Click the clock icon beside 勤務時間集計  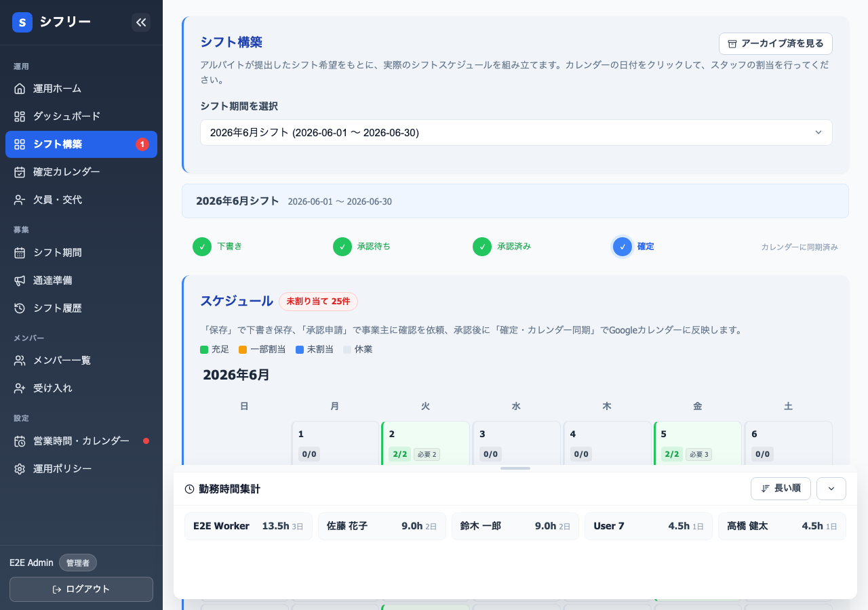(x=189, y=489)
